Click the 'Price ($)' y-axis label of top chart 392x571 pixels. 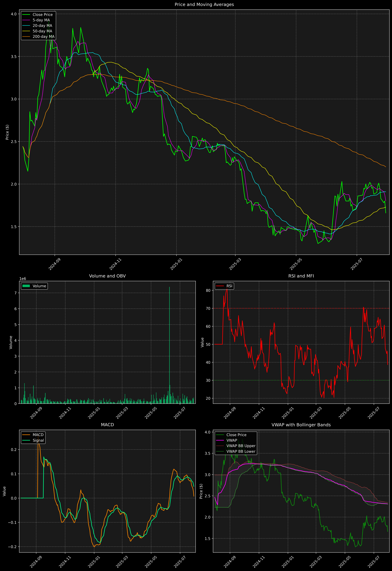(x=7, y=132)
